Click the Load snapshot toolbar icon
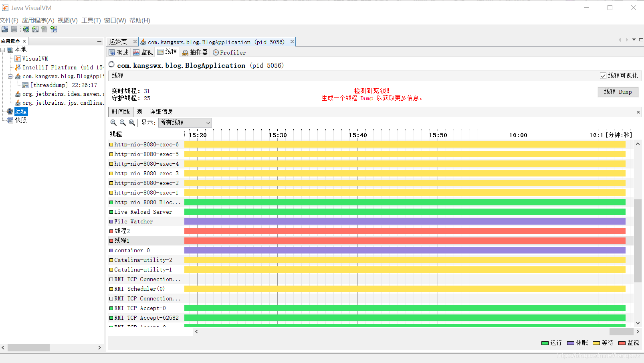 (5, 29)
